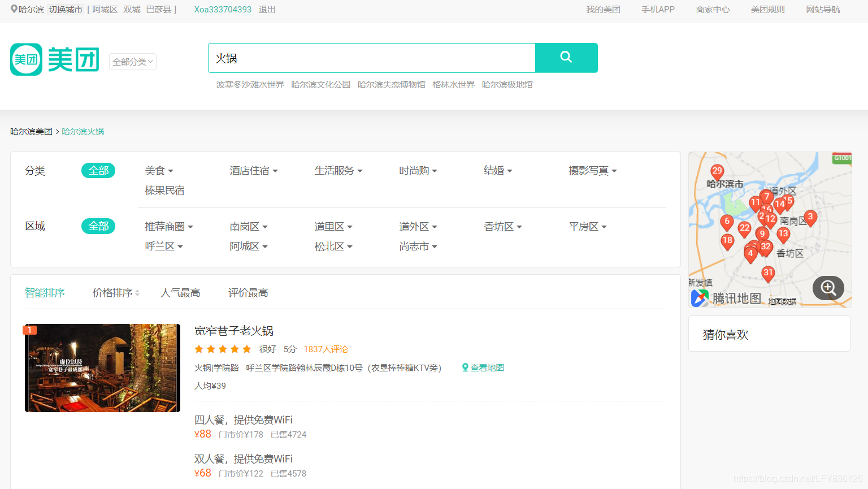Click the 哈尔滨极地馆 suggestion
The height and width of the screenshot is (489, 868).
(x=507, y=85)
